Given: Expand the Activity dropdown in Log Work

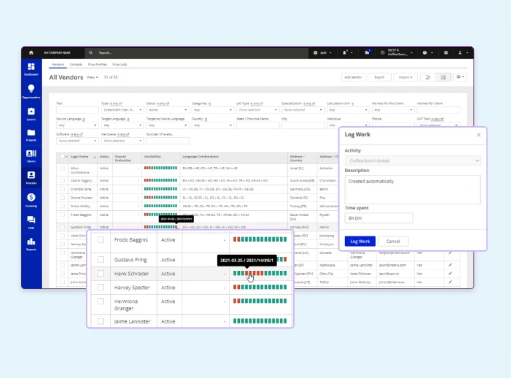Looking at the screenshot, I should 413,161.
